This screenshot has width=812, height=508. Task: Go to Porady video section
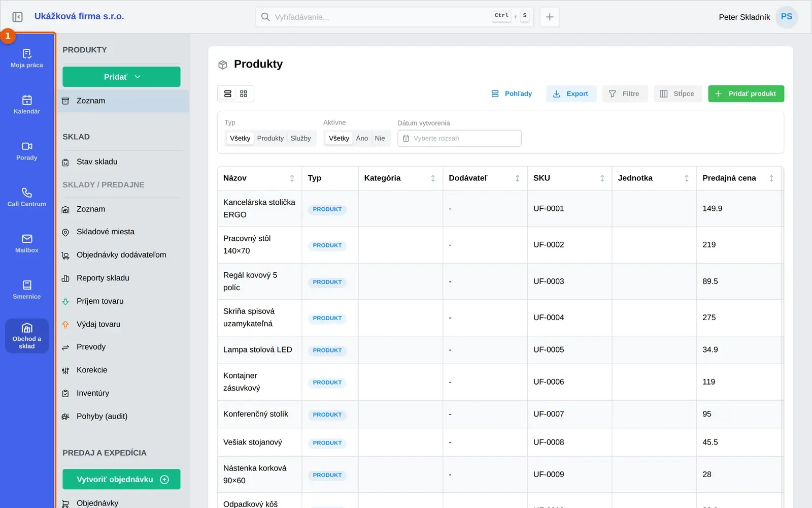click(x=27, y=151)
